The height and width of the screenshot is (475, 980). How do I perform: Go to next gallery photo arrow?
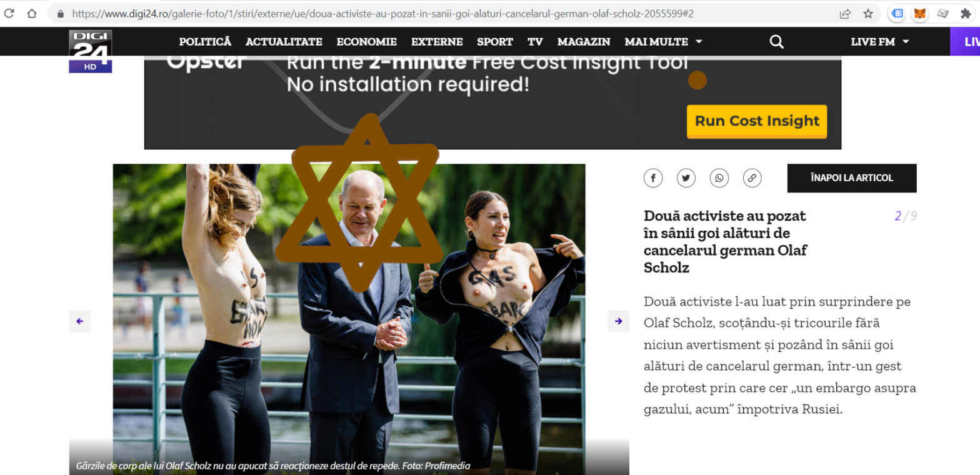pyautogui.click(x=619, y=321)
